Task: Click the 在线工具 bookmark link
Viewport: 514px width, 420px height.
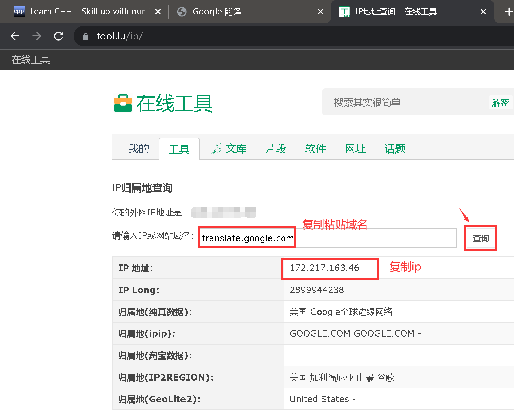Action: tap(31, 60)
